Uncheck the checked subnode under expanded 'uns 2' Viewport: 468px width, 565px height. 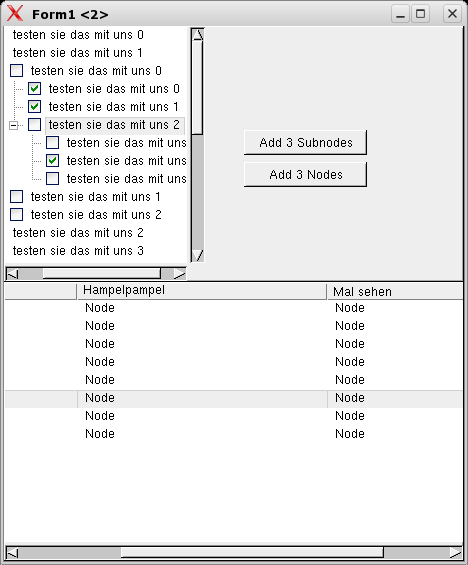53,161
